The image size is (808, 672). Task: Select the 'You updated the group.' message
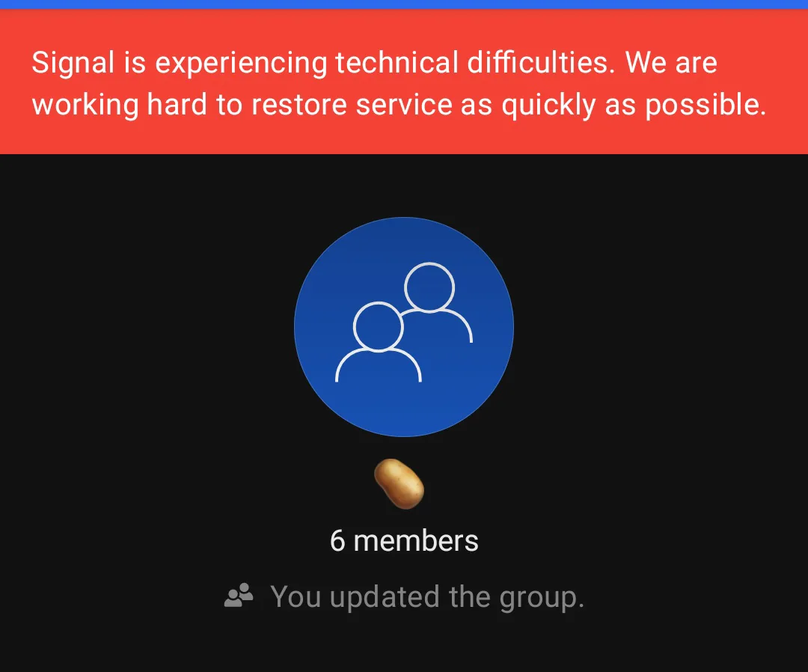click(x=404, y=596)
